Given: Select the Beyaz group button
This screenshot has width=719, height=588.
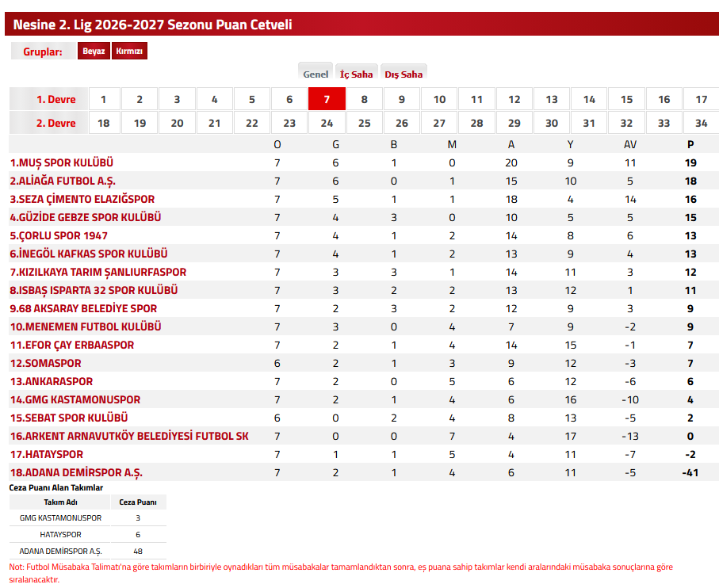Looking at the screenshot, I should [x=94, y=51].
